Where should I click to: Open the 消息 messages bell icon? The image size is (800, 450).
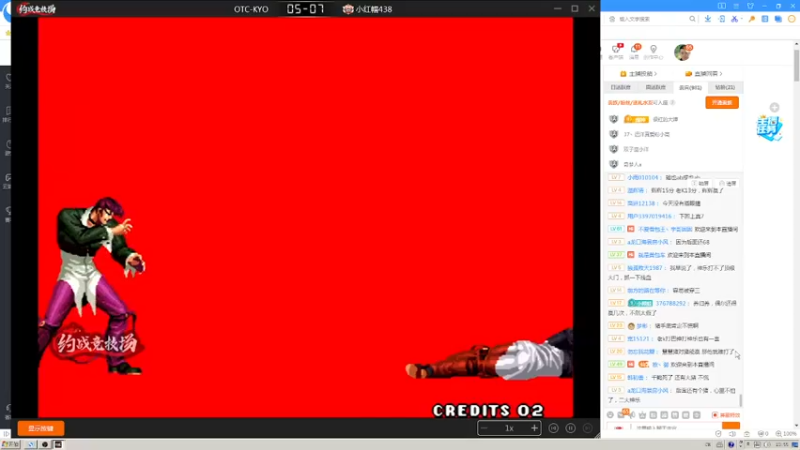coord(634,51)
